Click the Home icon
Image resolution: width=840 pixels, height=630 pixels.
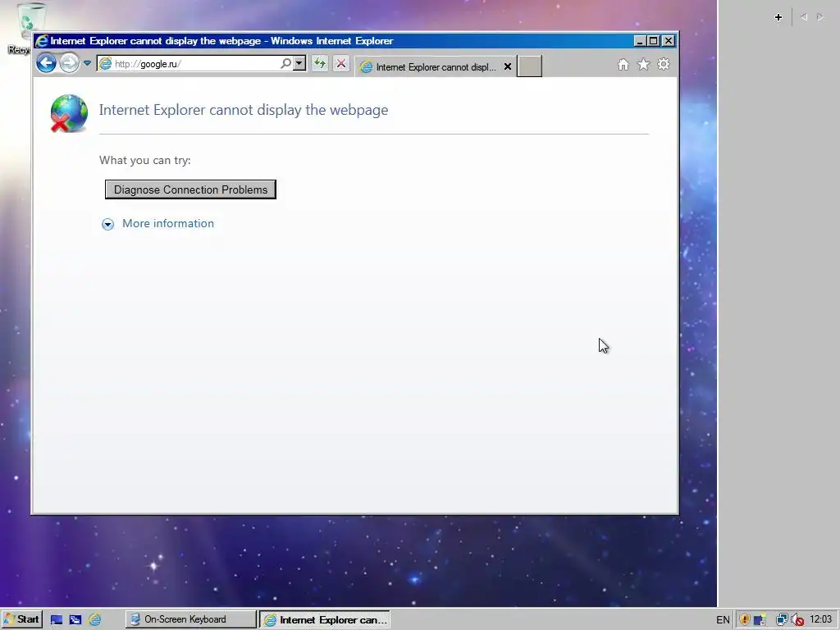pos(623,65)
